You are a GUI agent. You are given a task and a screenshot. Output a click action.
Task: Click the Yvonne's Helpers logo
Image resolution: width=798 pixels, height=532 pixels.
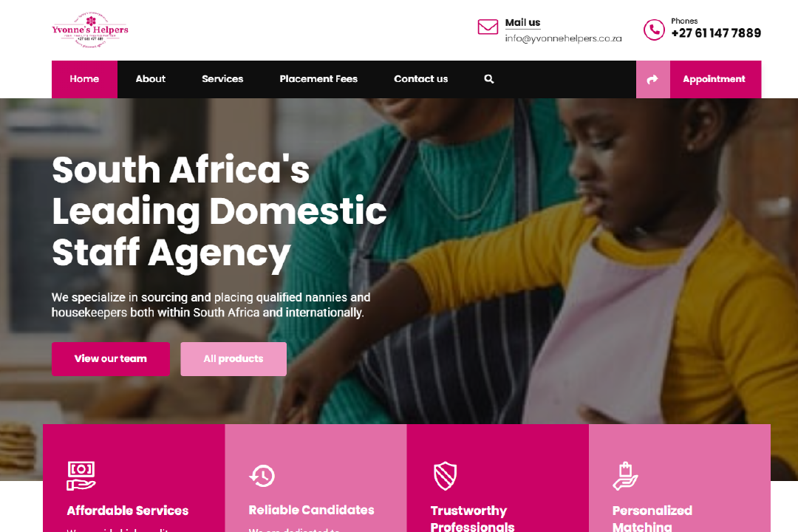click(90, 30)
